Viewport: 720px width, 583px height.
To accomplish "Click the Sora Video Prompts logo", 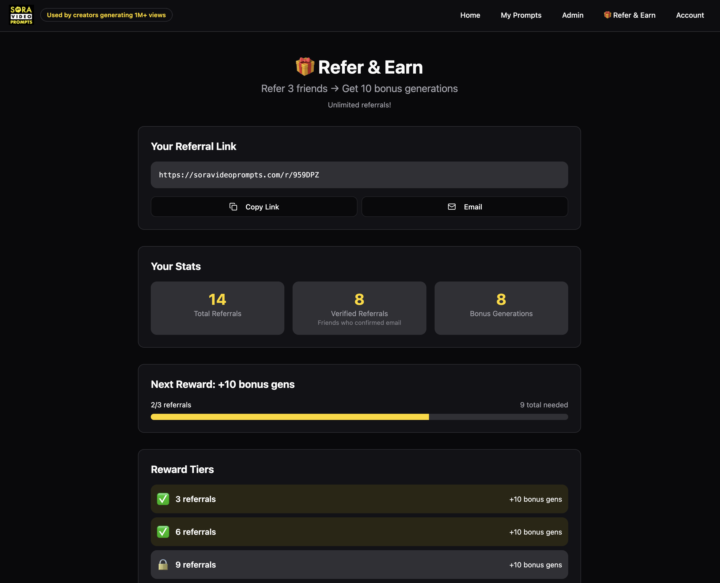I will tap(20, 15).
